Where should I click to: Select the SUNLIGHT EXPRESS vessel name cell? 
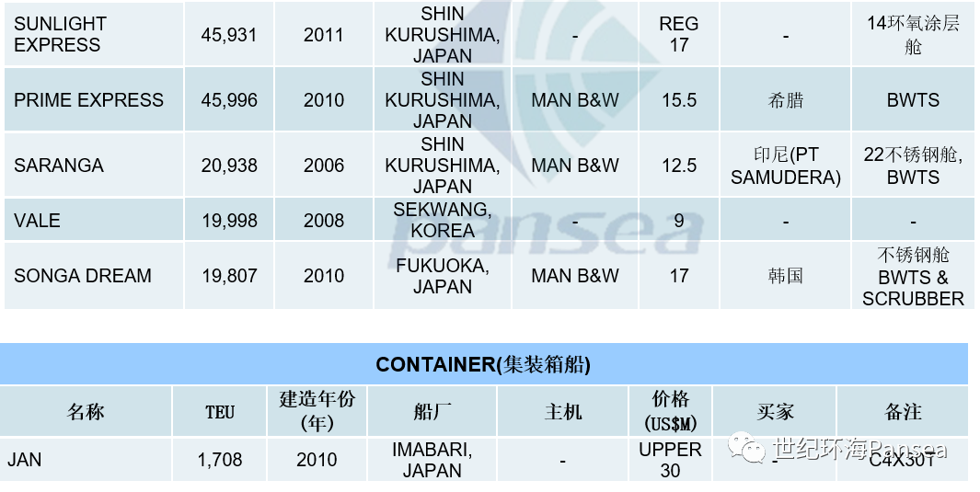[94, 34]
